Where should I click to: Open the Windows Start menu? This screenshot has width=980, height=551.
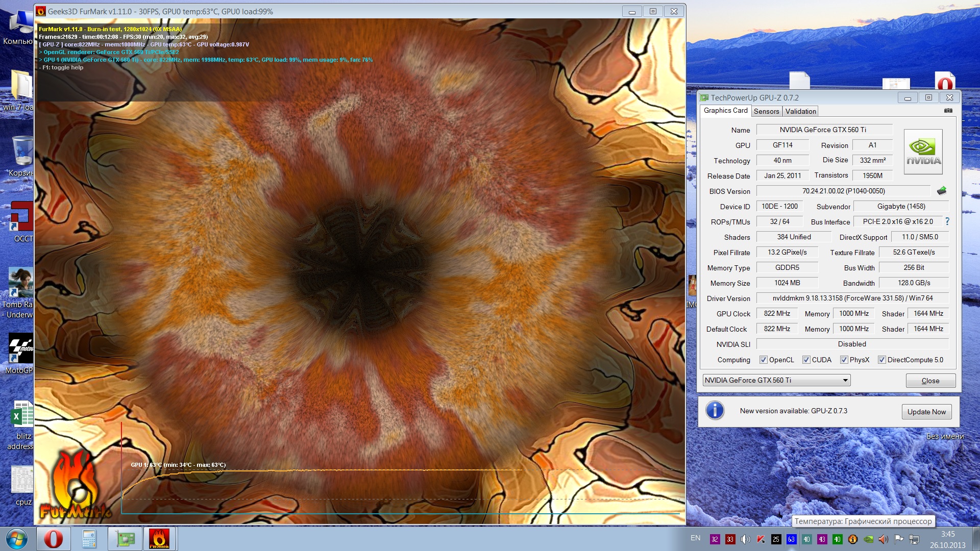(16, 539)
